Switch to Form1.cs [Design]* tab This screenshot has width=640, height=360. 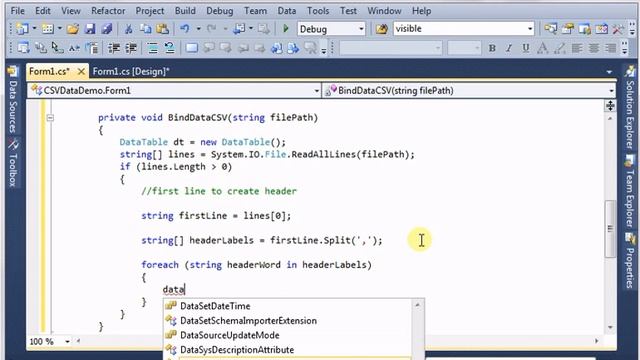(x=131, y=71)
